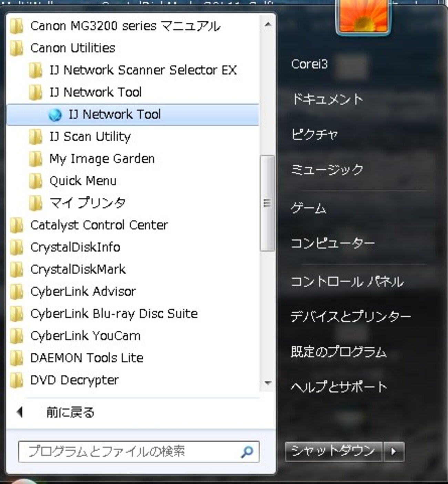This screenshot has width=448, height=484.
Task: Open ドキュメント (Documents)
Action: (x=327, y=99)
